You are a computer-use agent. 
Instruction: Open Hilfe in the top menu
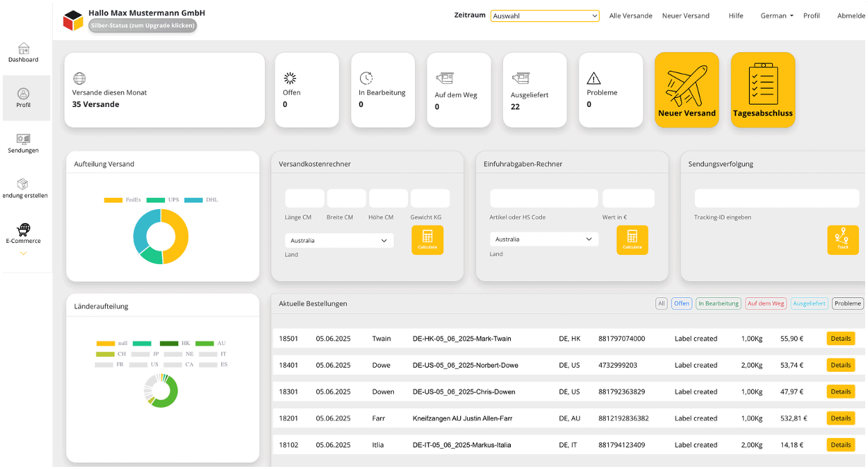coord(736,15)
